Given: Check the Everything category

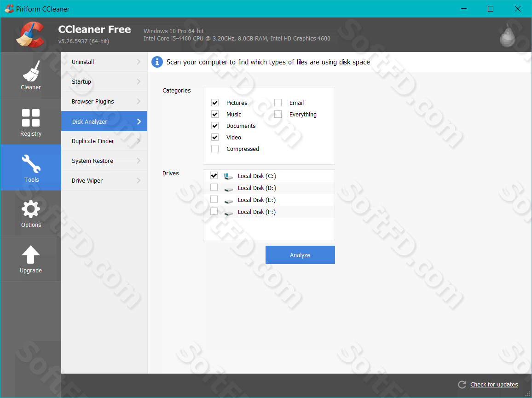Looking at the screenshot, I should [x=278, y=114].
